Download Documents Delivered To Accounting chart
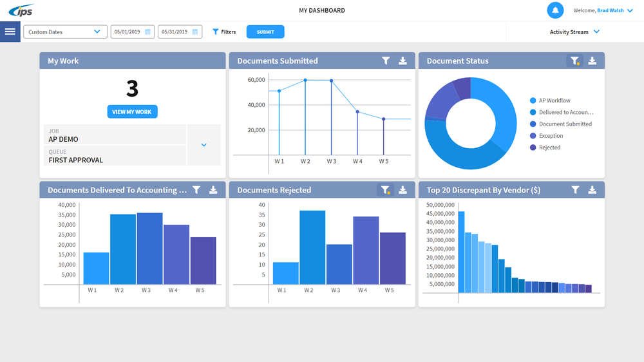Image resolution: width=644 pixels, height=362 pixels. (213, 190)
